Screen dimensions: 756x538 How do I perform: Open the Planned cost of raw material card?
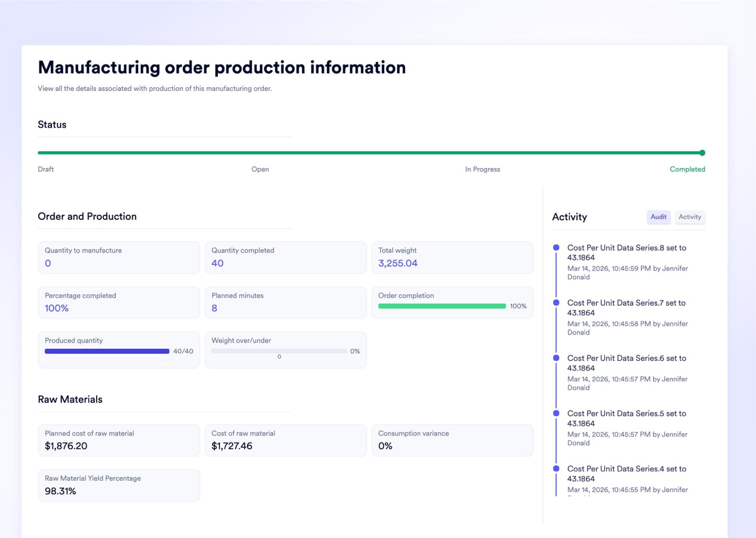coord(119,440)
